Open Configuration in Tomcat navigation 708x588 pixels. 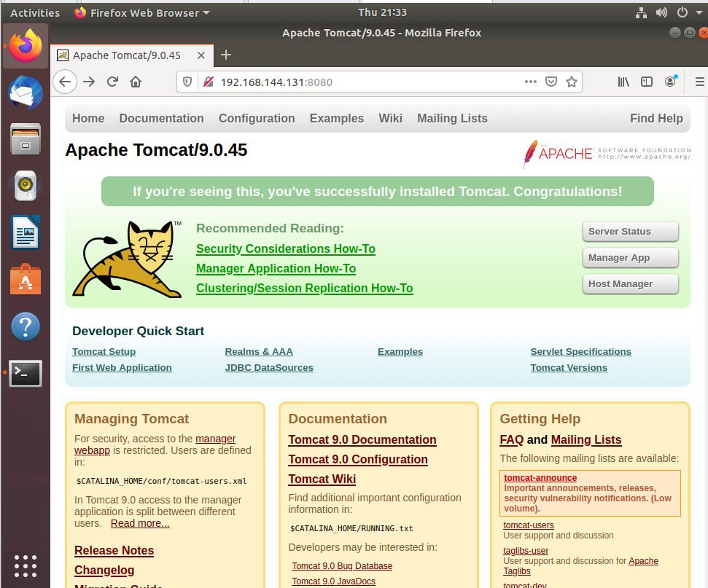(257, 118)
